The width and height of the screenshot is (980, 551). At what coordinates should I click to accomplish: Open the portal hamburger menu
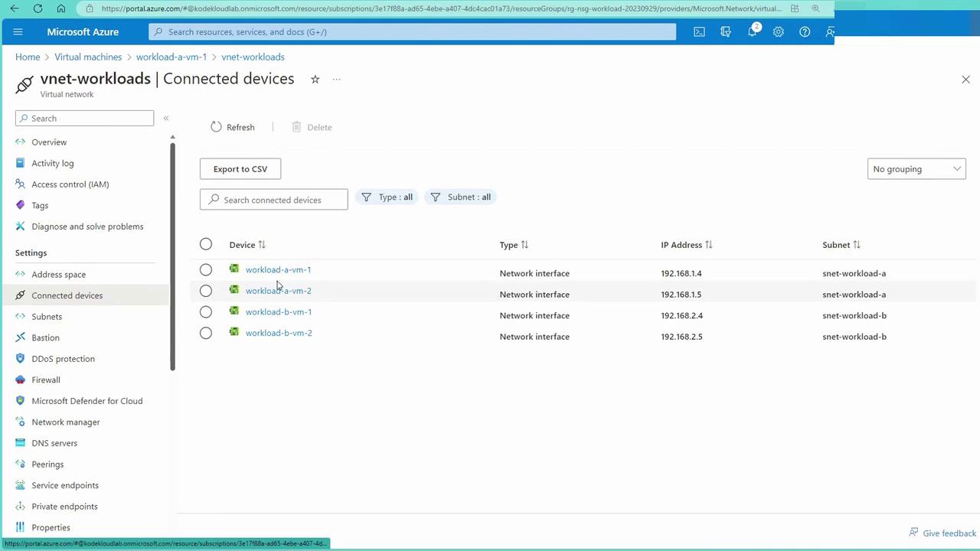(18, 32)
